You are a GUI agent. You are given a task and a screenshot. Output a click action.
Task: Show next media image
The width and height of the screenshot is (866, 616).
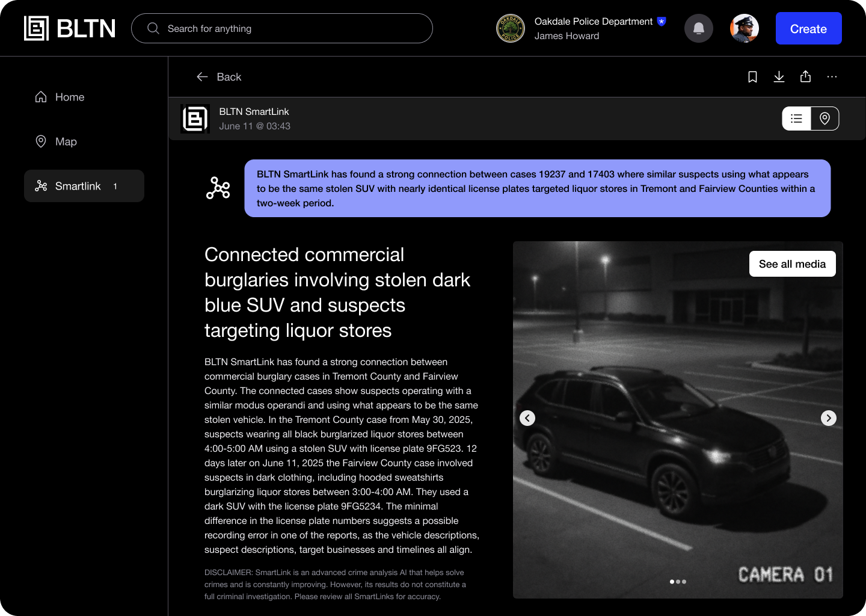829,418
